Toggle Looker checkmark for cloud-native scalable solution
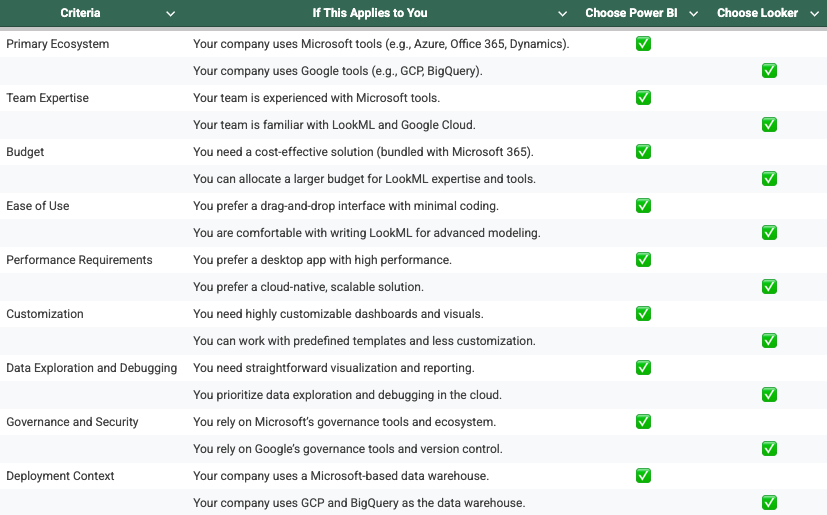827x515 pixels. point(769,287)
